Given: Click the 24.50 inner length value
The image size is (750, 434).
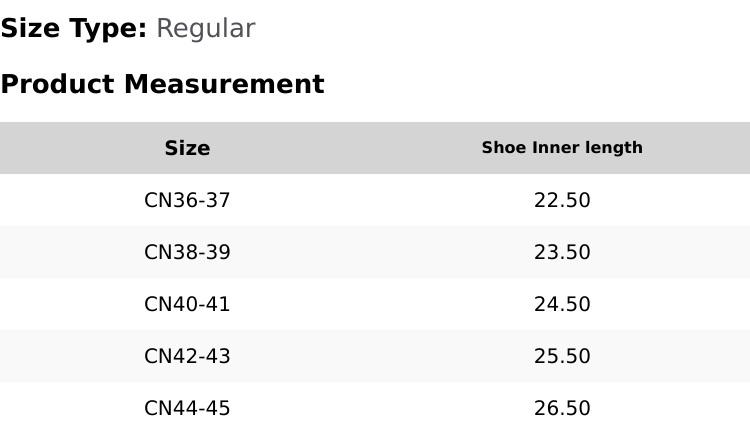Looking at the screenshot, I should [562, 304].
